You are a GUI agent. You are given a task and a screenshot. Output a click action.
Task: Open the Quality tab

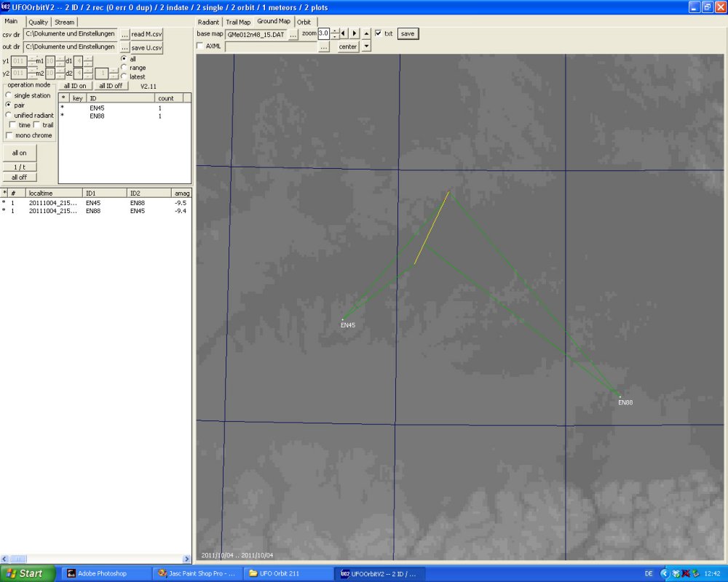38,22
